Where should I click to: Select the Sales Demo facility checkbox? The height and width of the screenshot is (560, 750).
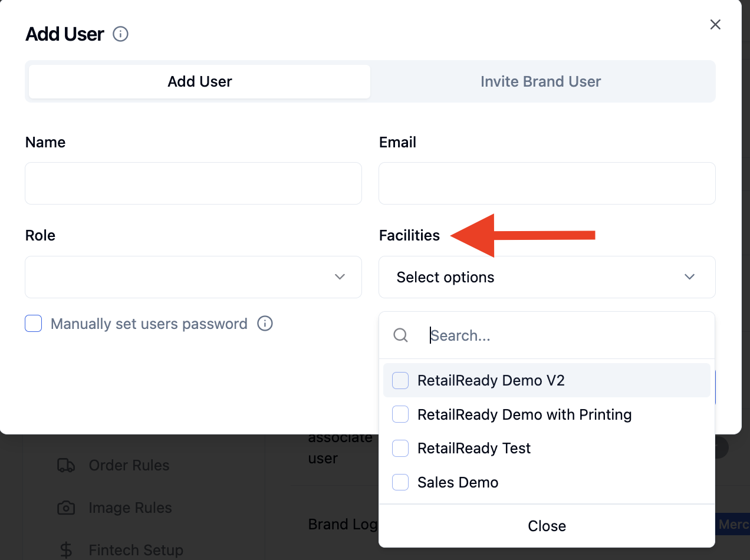(x=400, y=482)
